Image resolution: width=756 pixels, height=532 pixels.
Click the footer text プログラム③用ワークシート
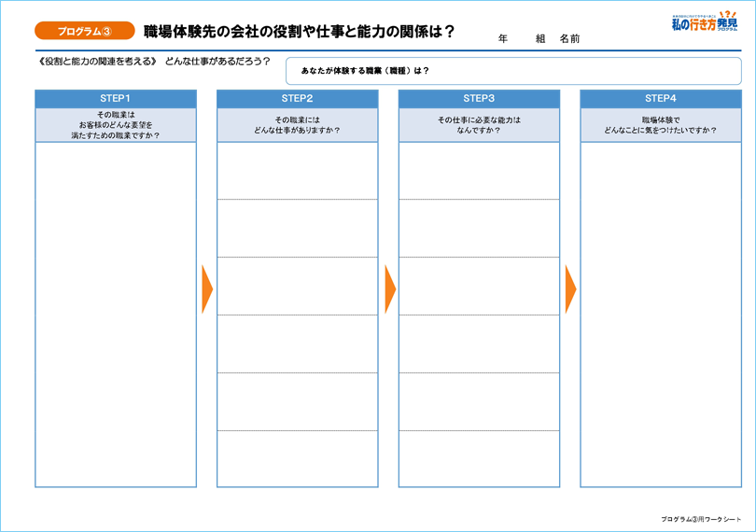[701, 519]
